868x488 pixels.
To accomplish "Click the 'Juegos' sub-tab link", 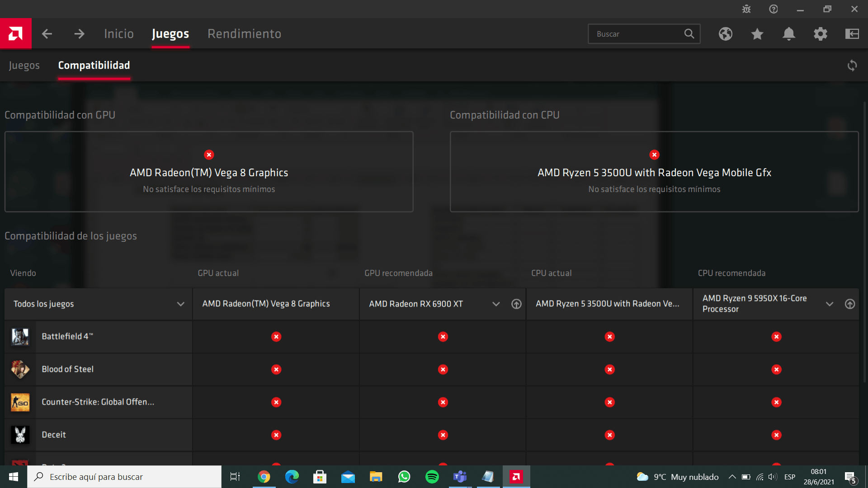I will (x=24, y=65).
